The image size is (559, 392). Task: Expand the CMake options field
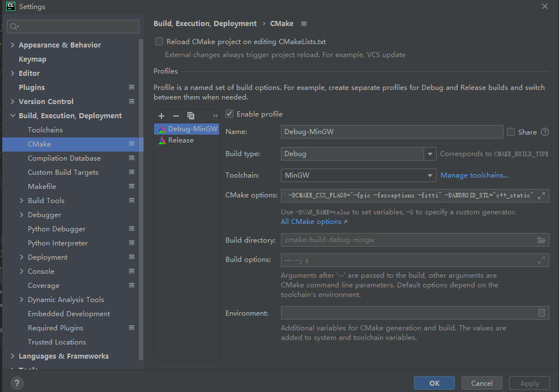[541, 195]
